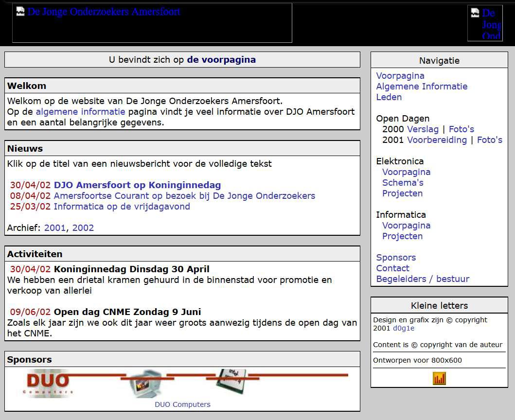515x420 pixels.
Task: Open news item DJO Amersfoort op Koninginnedag
Action: point(137,185)
